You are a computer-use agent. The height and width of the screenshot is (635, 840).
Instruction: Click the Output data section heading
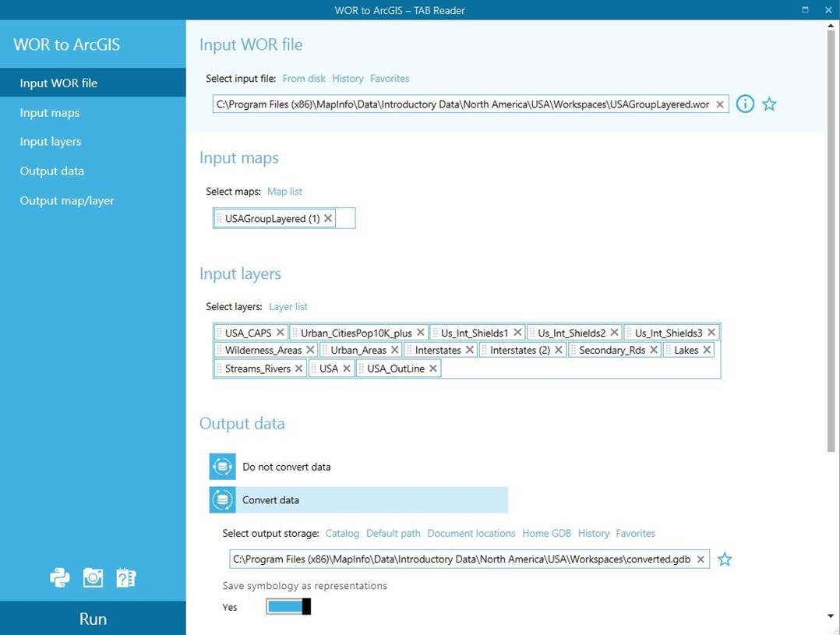[242, 423]
